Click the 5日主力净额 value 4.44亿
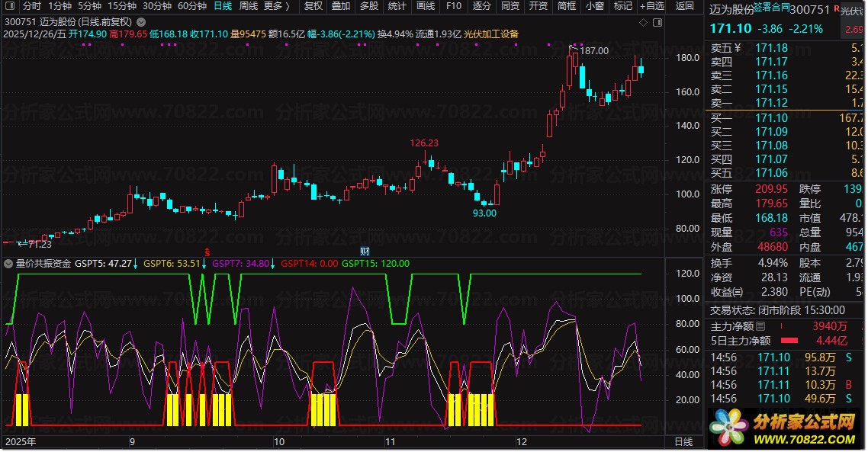The height and width of the screenshot is (452, 868). click(x=831, y=341)
